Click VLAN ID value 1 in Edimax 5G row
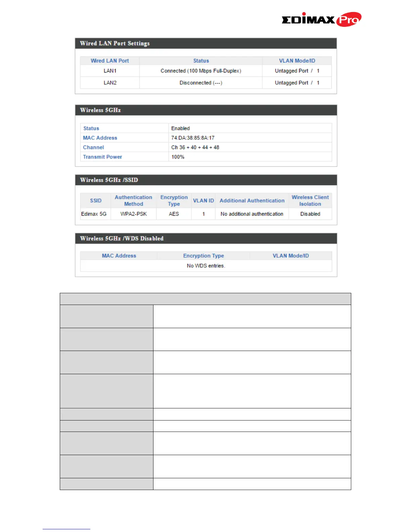Image resolution: width=411 pixels, height=532 pixels. (203, 214)
